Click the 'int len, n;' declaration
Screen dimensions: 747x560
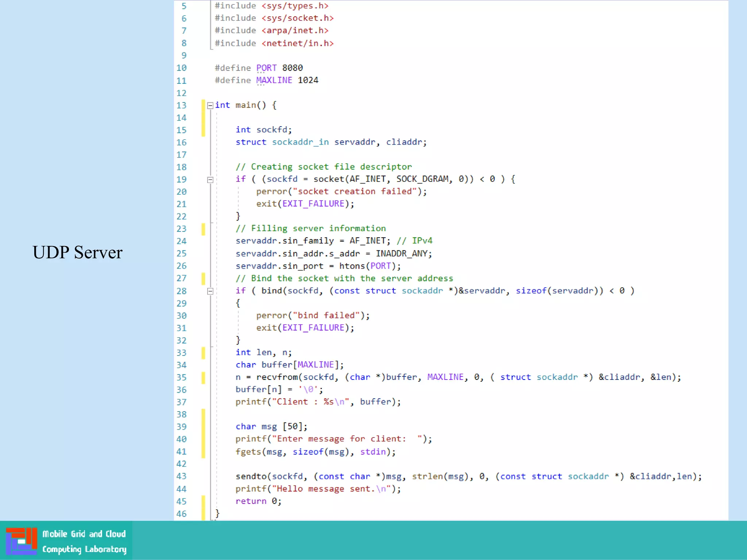pyautogui.click(x=263, y=353)
